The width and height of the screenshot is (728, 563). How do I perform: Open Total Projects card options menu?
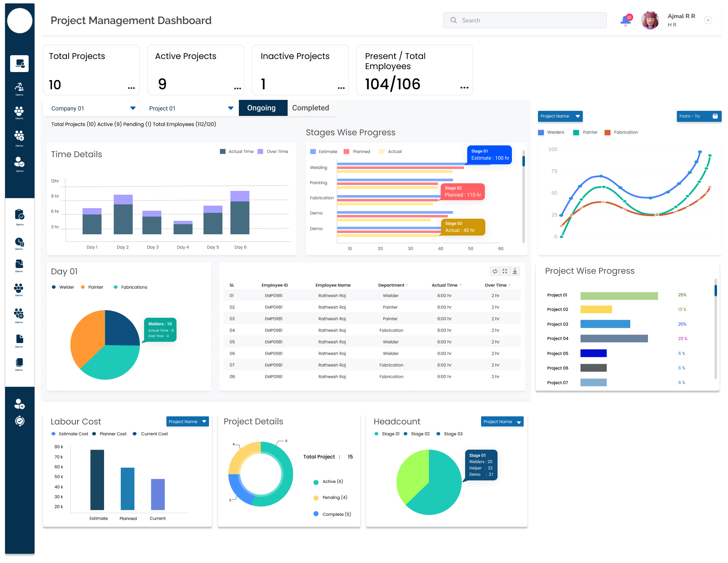pos(131,88)
